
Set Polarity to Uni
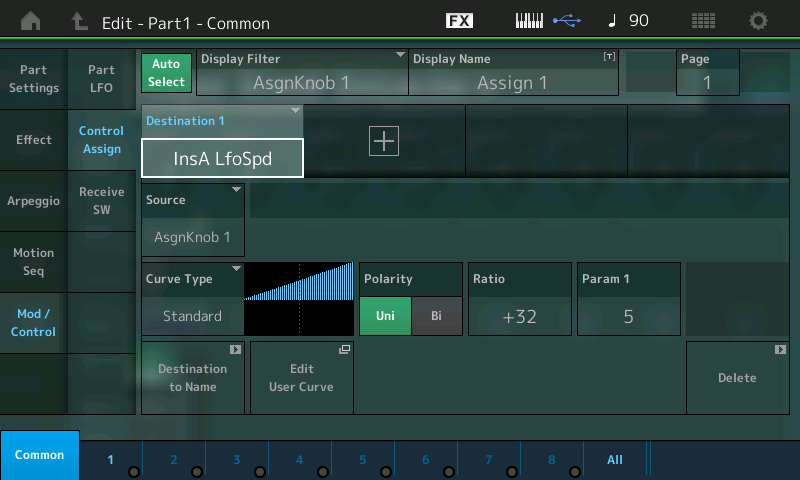(x=385, y=317)
